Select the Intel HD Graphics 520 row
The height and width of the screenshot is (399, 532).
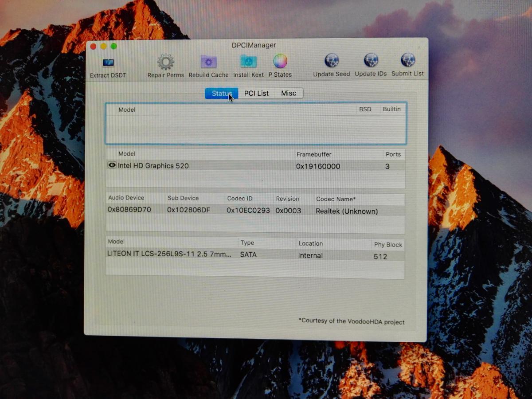pos(199,166)
